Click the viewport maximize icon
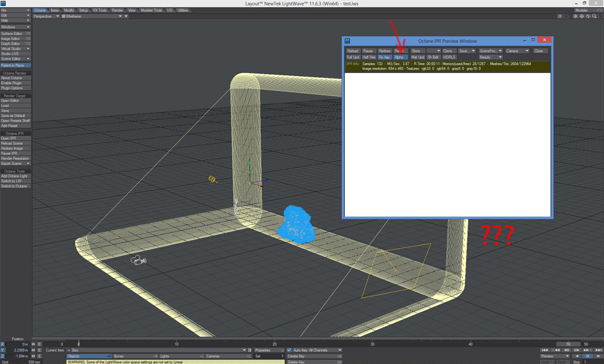604x364 pixels. pyautogui.click(x=600, y=16)
